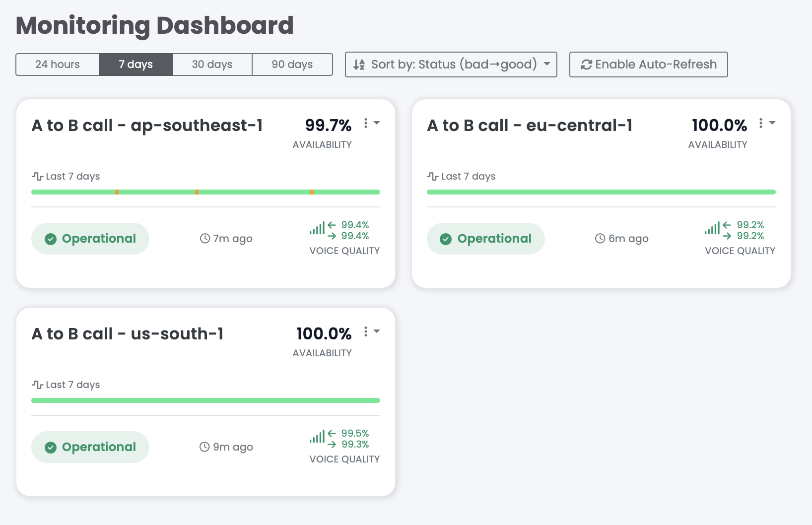812x525 pixels.
Task: Click the signal bars icon on eu-central-1 voice quality
Action: coord(713,229)
